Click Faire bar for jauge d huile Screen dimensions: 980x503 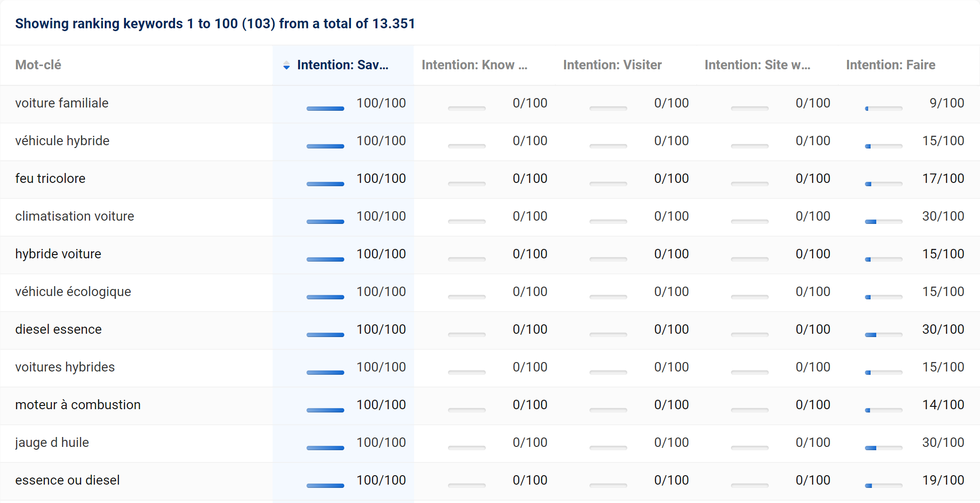pyautogui.click(x=884, y=448)
